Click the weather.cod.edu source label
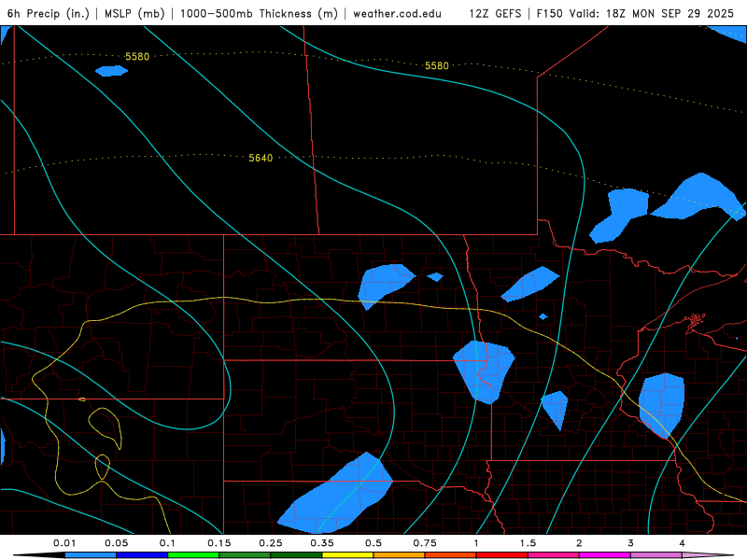 pos(397,13)
